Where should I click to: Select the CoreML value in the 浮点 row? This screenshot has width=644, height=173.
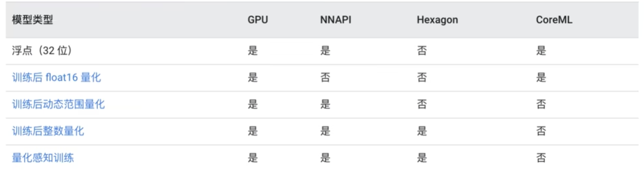click(541, 51)
